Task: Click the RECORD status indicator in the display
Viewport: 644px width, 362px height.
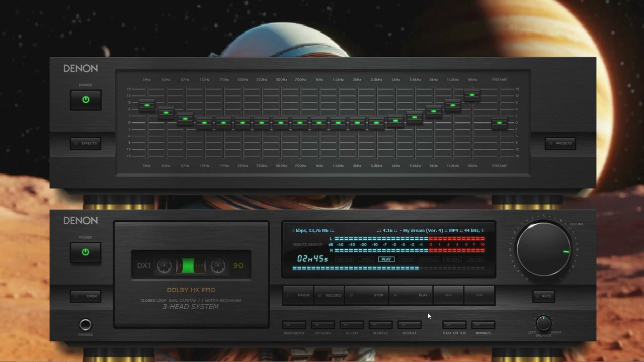Action: pos(345,259)
